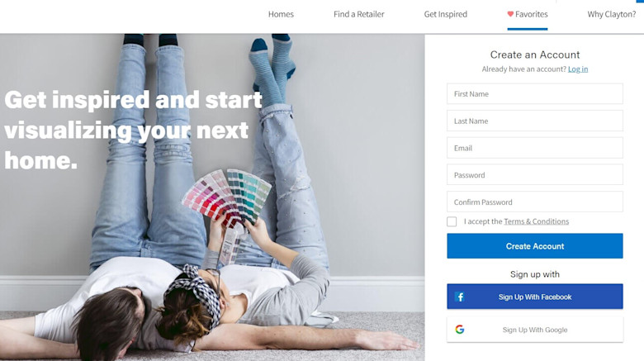Focus the Confirm Password field
Image resolution: width=644 pixels, height=361 pixels.
pyautogui.click(x=535, y=202)
